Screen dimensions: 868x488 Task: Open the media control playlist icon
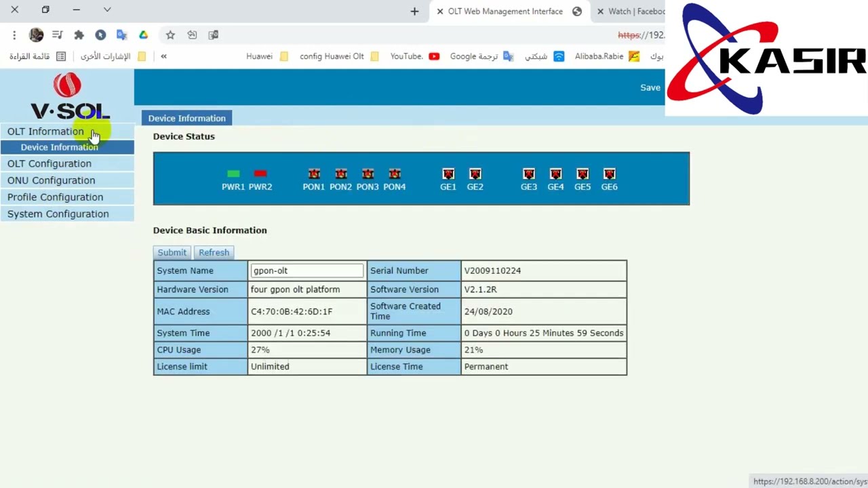58,35
